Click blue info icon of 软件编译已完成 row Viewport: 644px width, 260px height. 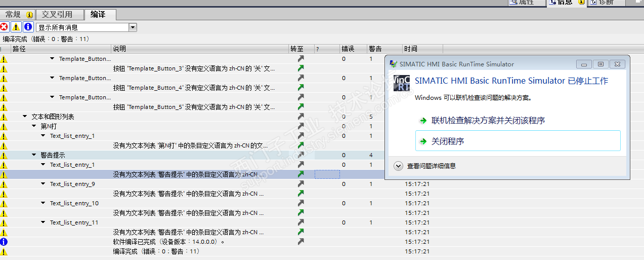(4, 242)
